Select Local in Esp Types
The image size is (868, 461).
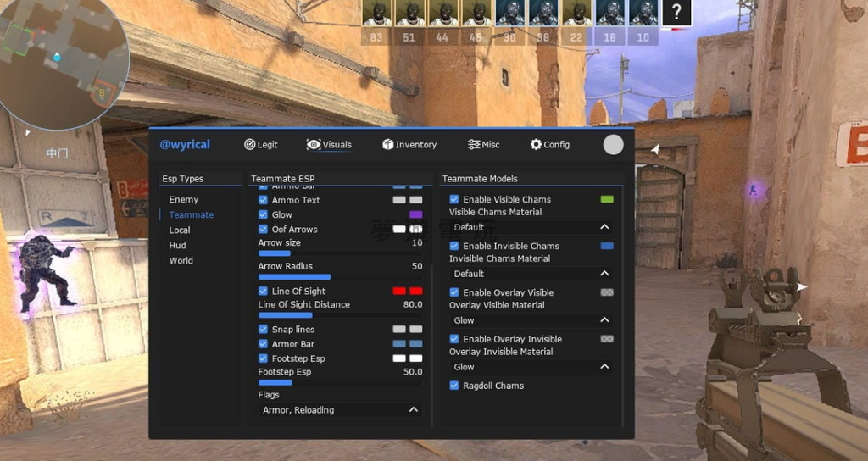tap(180, 230)
